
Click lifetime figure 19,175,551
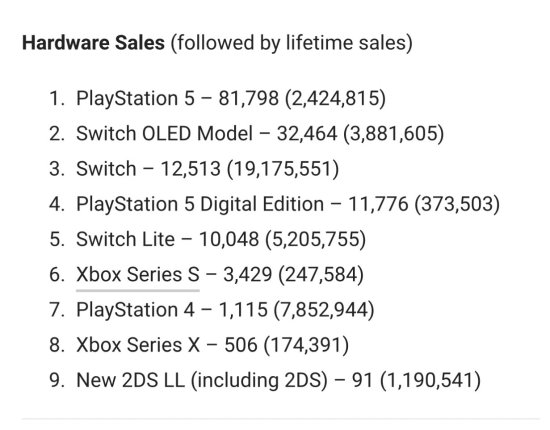click(283, 169)
